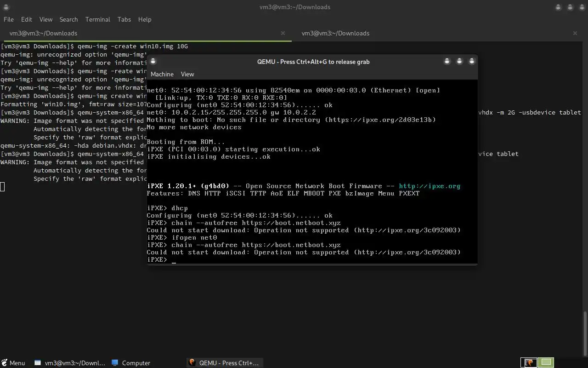This screenshot has height=368, width=588.
Task: Click the http://ipxe.org link in QEMU
Action: [429, 186]
